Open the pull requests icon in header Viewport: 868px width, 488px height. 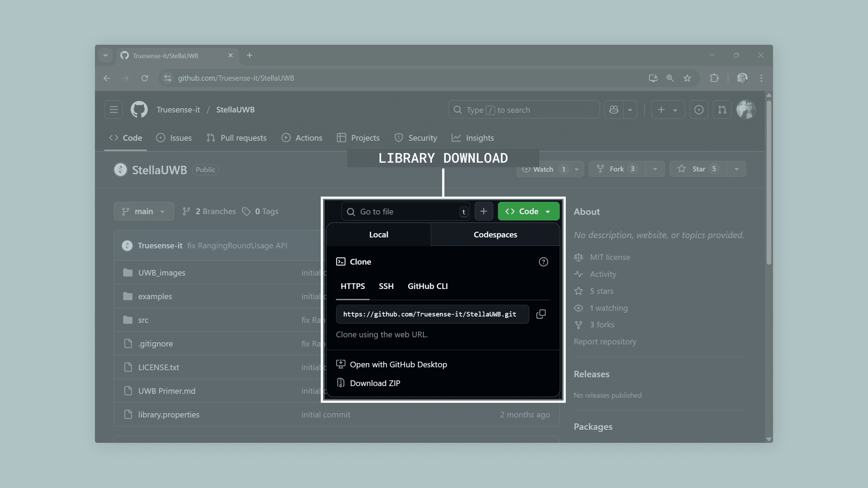(722, 109)
